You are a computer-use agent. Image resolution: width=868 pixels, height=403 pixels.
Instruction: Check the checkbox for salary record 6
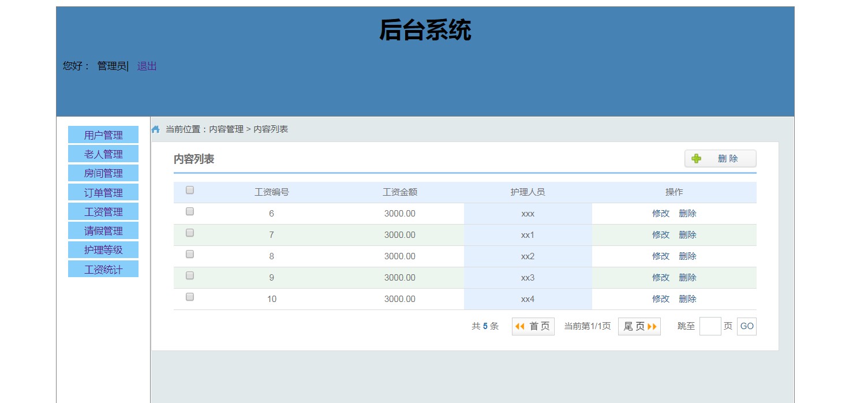click(190, 212)
